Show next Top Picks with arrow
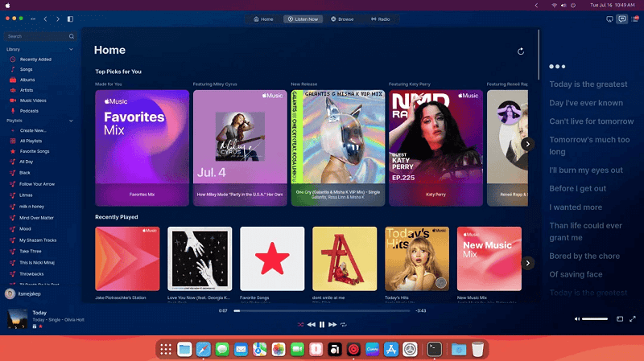644x361 pixels. point(528,144)
